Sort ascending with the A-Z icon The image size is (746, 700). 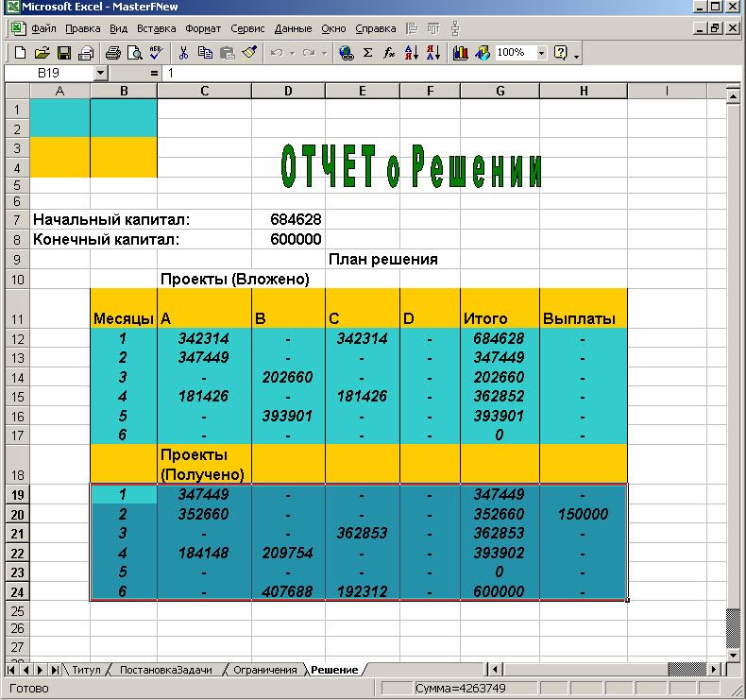[412, 53]
